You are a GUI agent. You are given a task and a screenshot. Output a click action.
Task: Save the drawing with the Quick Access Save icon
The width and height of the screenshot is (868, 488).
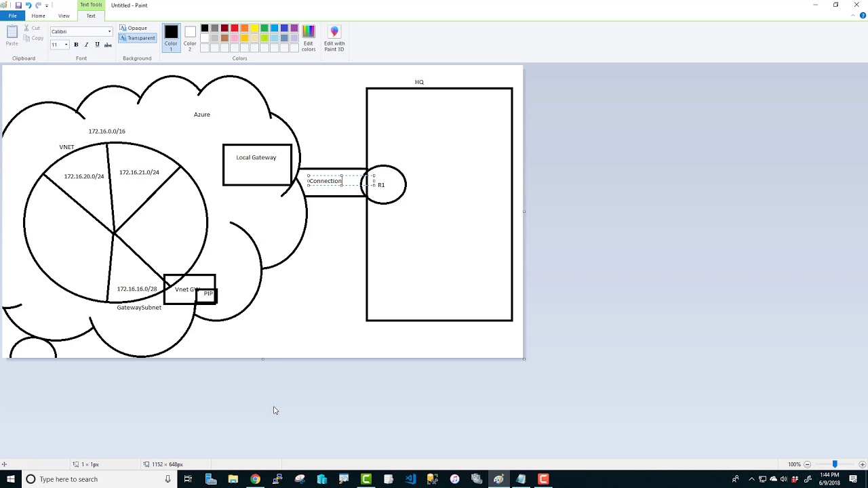(x=18, y=5)
